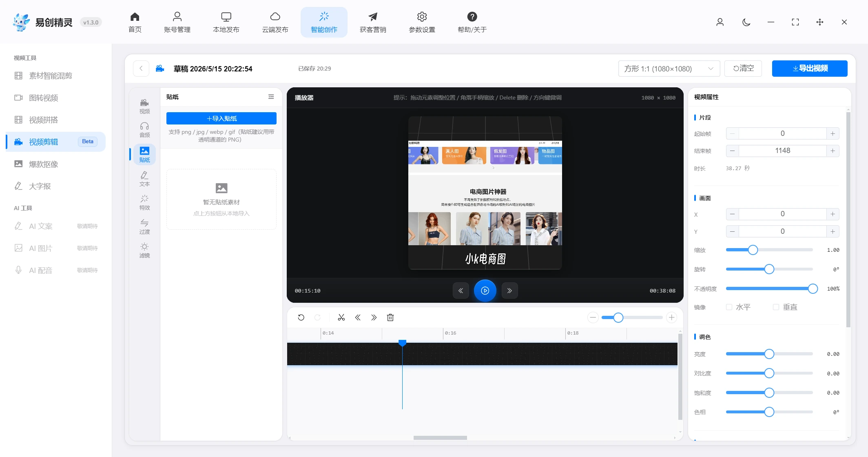
Task: Open the 文本 text panel
Action: [x=144, y=179]
